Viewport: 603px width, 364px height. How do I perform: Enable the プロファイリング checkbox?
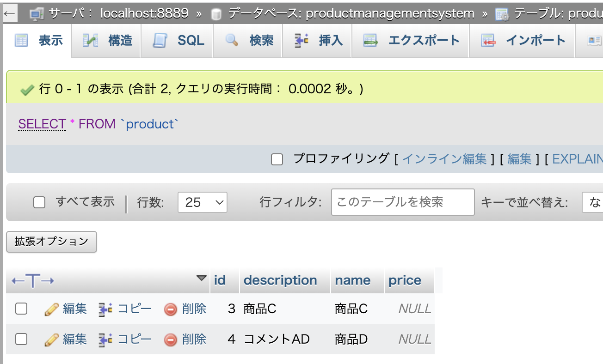[x=277, y=159]
